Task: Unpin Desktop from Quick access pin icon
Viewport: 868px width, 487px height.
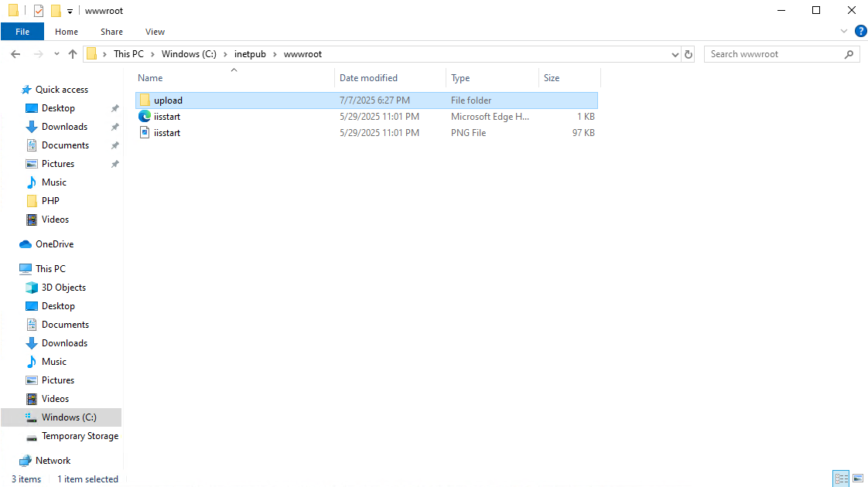Action: tap(114, 108)
